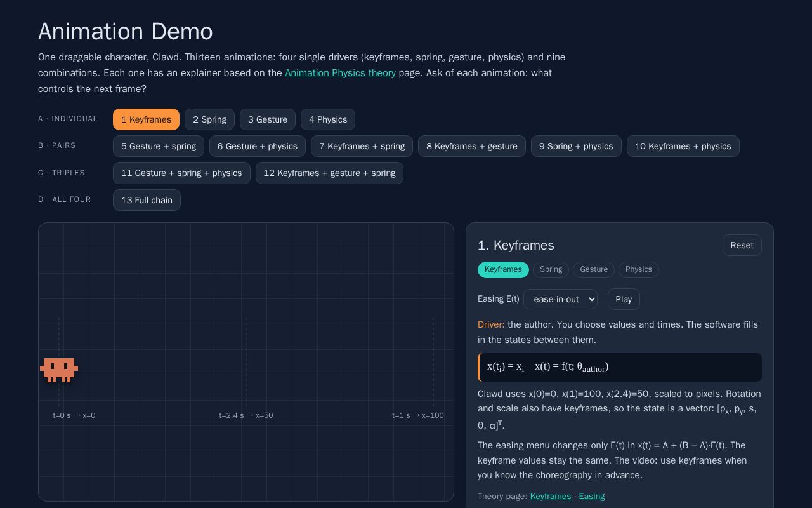
Task: Click the x(t) = f(t; θauthor) formula
Action: (572, 367)
